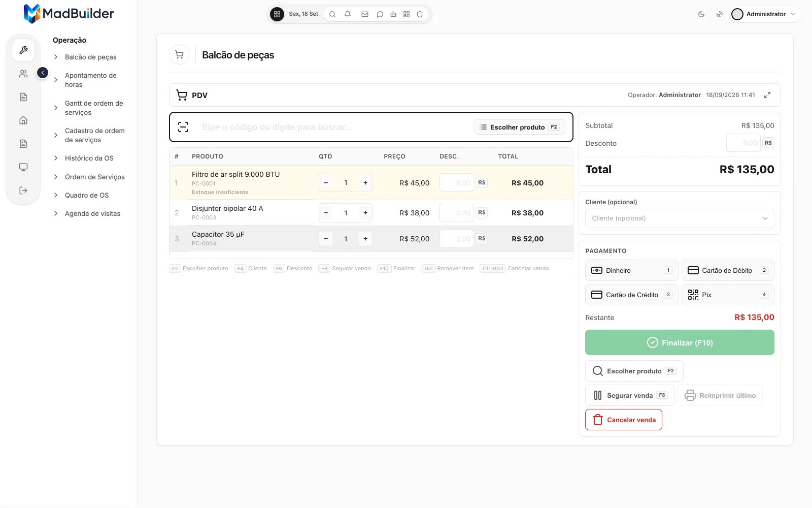Select Dinheiro payment method
Screen dimensions: 812x508
(x=631, y=270)
